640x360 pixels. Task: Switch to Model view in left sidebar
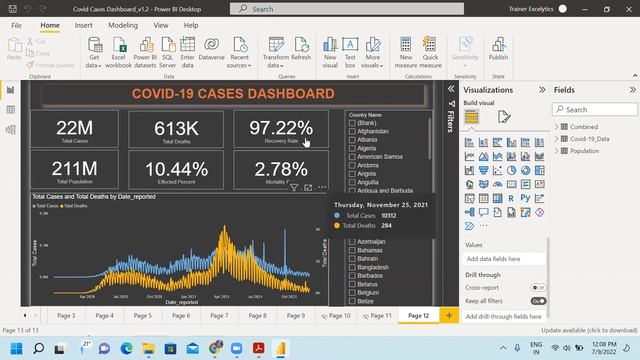point(11,129)
